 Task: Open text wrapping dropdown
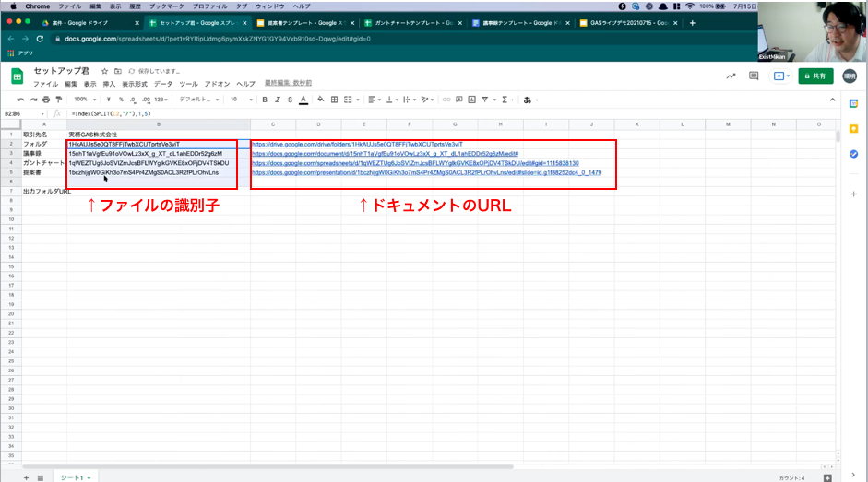[409, 100]
